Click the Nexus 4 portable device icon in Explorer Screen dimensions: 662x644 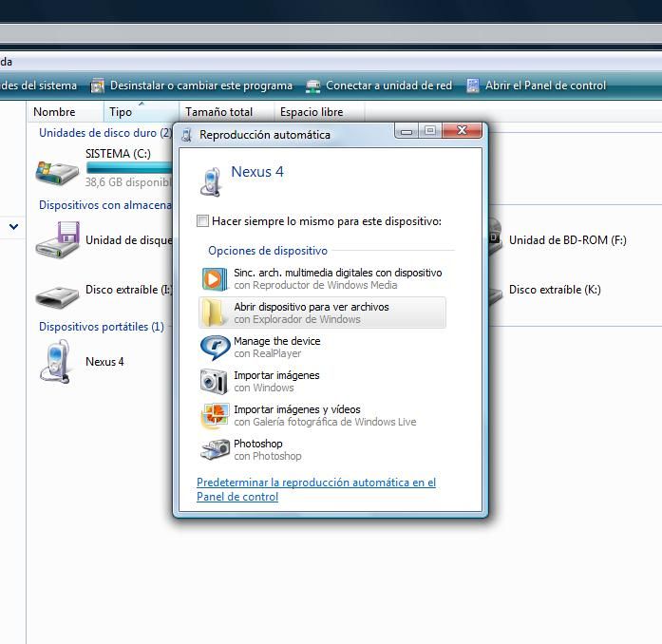55,362
